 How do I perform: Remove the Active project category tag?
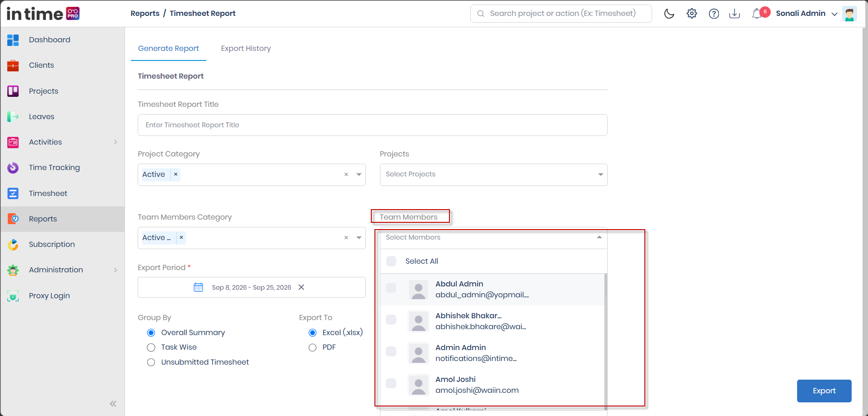[175, 175]
